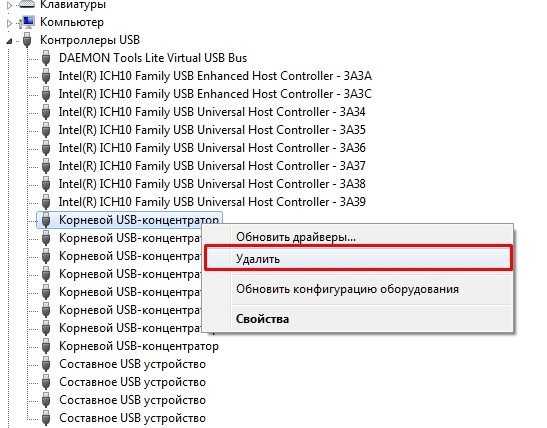Select Обновить драйверы... menu entry

[295, 237]
